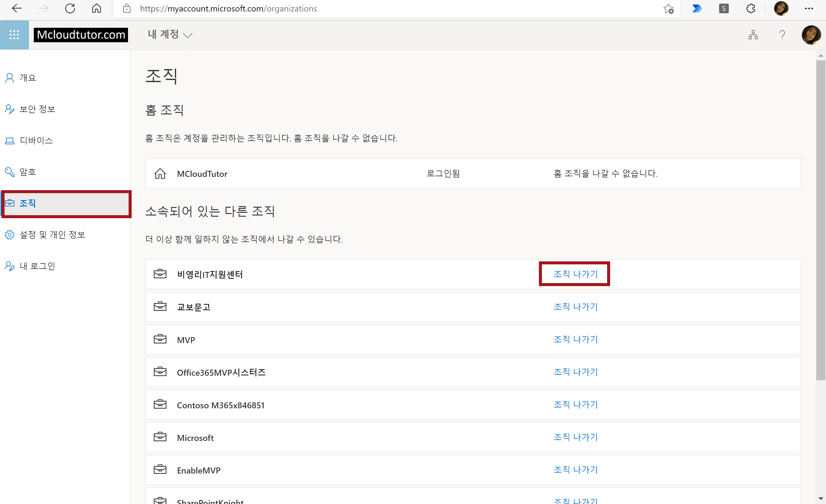Click the page vertical scrollbar down arrow

820,498
